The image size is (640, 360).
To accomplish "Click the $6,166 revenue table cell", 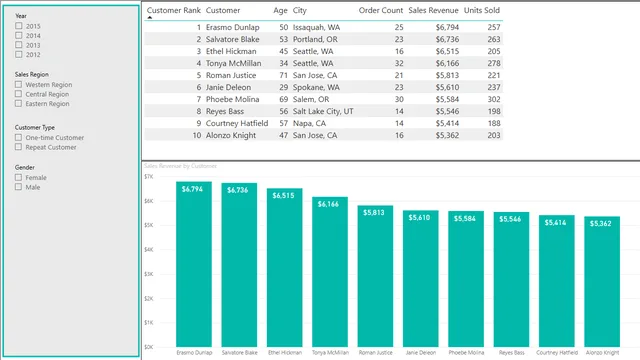I will point(447,63).
